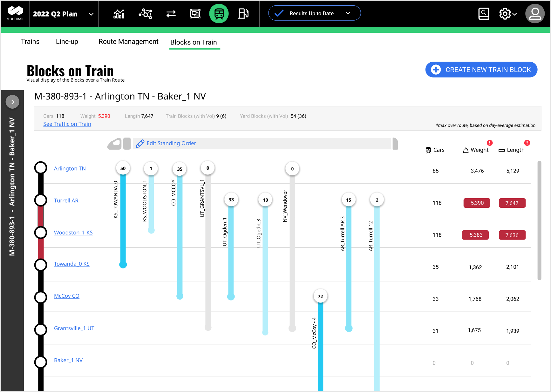The image size is (551, 392).
Task: Click the 3,476 weight value
Action: (477, 171)
